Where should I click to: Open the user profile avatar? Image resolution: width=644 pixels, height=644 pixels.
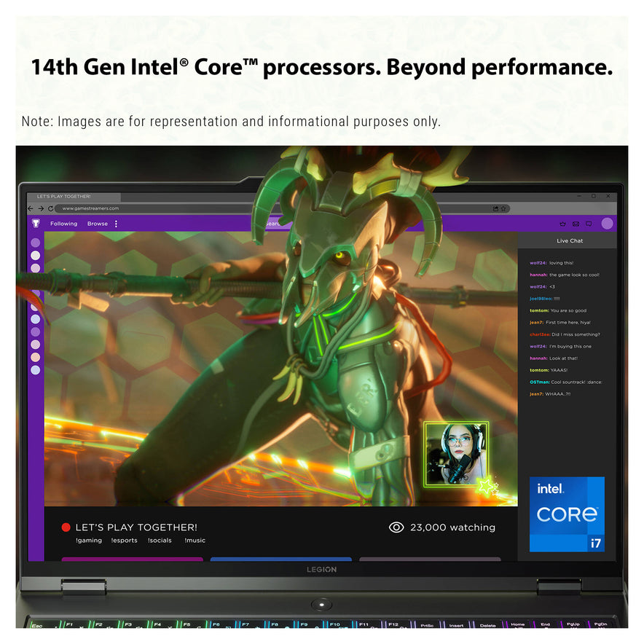pos(607,224)
